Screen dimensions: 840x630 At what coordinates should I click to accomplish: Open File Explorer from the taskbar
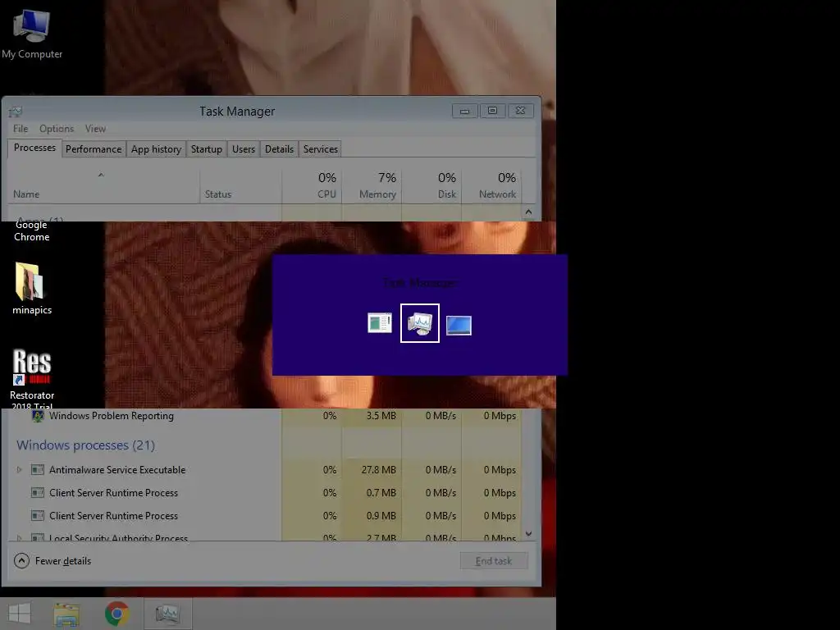[x=67, y=614]
